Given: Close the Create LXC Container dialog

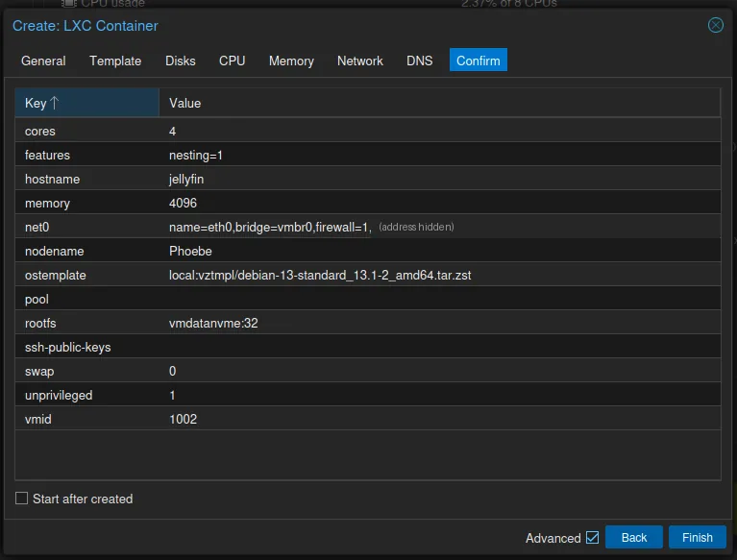Looking at the screenshot, I should point(715,25).
